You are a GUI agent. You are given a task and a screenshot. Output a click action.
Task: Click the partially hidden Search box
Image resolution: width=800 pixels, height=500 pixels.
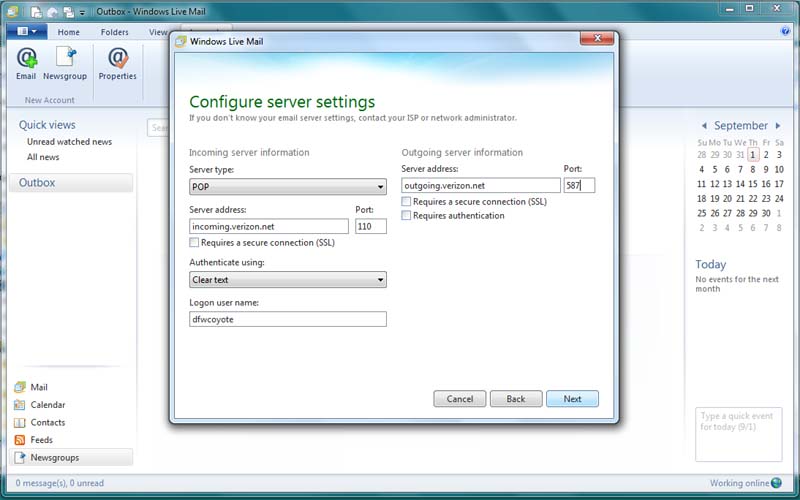158,128
